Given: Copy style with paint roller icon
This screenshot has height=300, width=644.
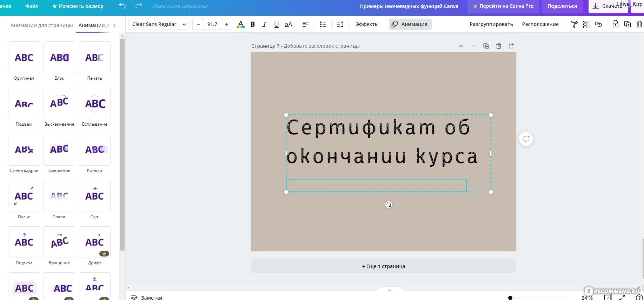Looking at the screenshot, I should coord(575,24).
